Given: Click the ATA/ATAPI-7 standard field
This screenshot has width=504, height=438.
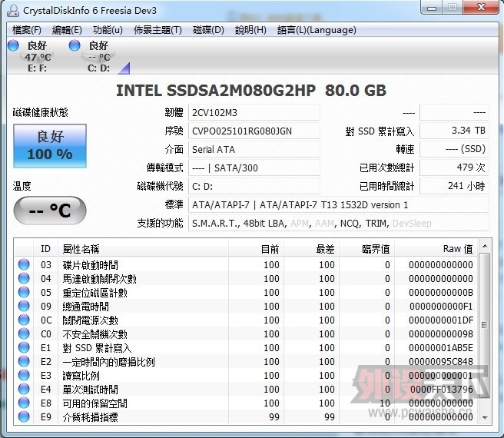Looking at the screenshot, I should point(339,205).
